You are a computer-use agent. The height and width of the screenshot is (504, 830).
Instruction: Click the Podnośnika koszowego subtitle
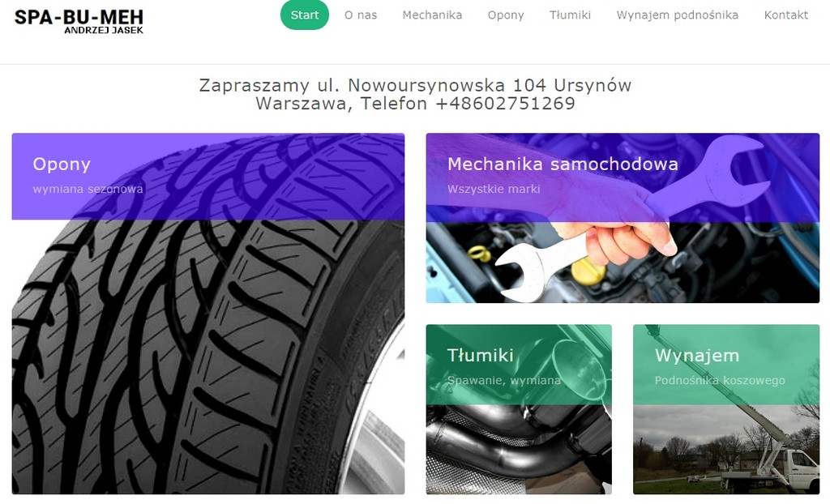tap(720, 380)
